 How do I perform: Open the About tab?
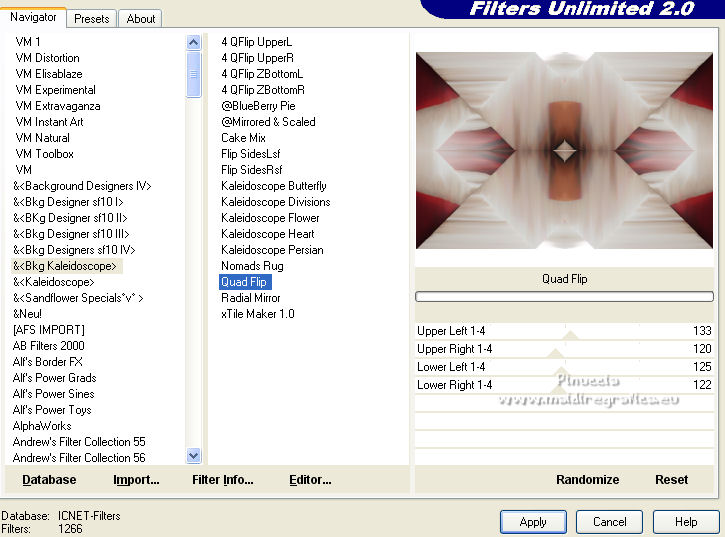141,19
